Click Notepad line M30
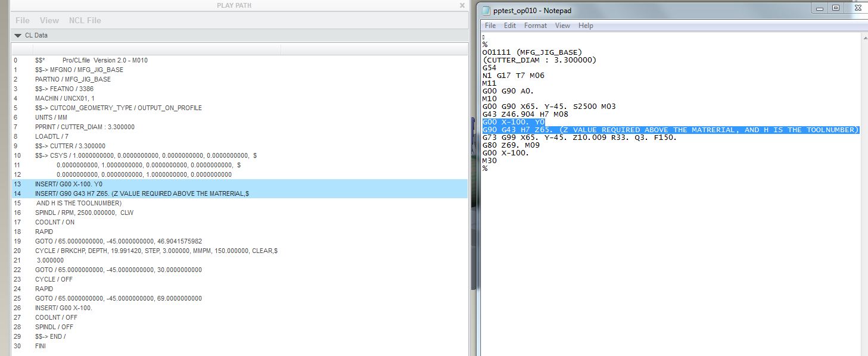This screenshot has height=356, width=868. (x=490, y=161)
